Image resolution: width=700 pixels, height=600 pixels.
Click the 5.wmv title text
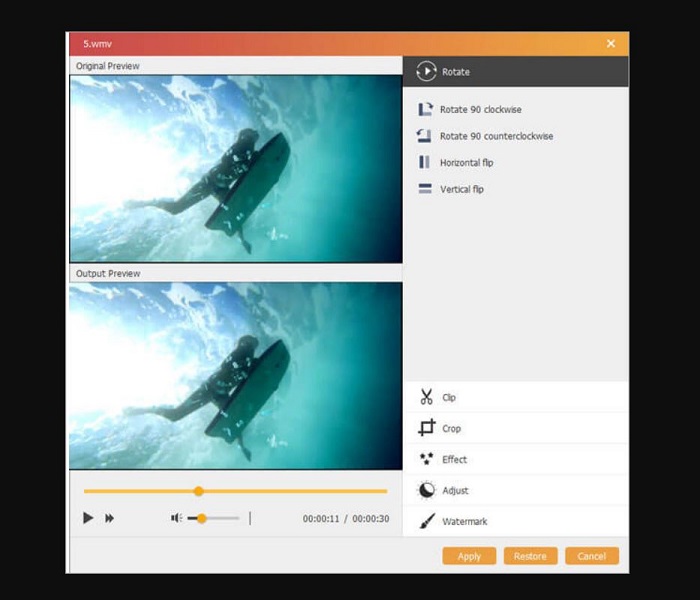pos(97,44)
